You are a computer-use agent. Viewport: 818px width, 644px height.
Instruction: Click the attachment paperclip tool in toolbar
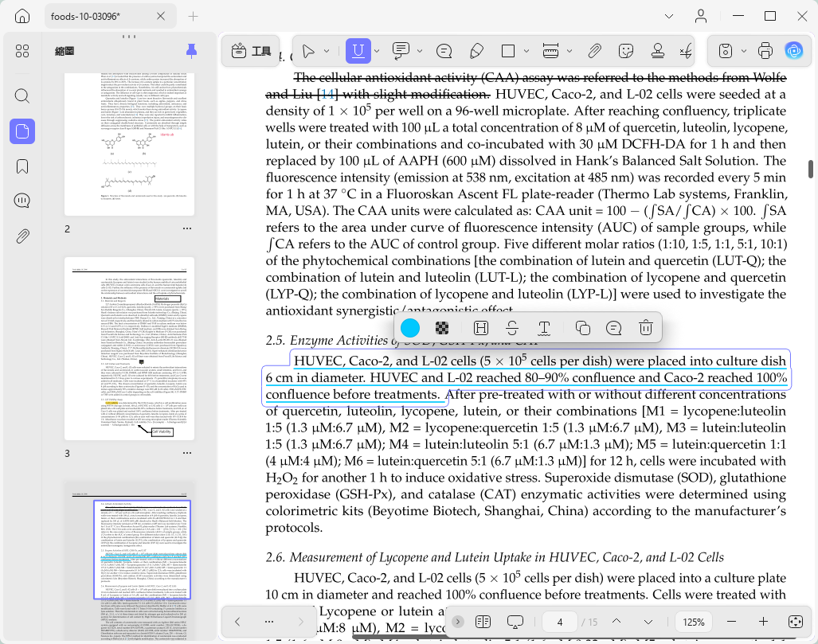click(x=594, y=51)
